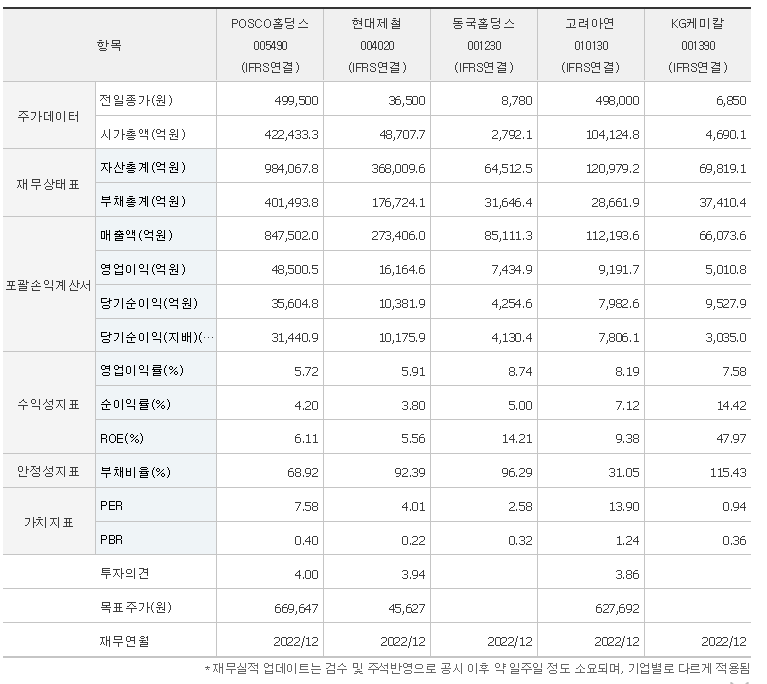Viewport: 767px width, 684px height.
Task: Select total assets value 368,009.6
Action: (x=399, y=169)
